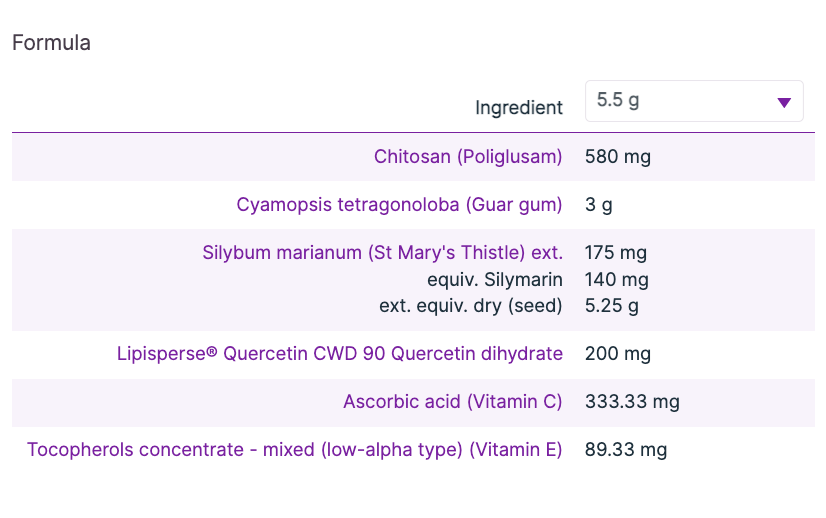Click the 89.33 mg Vitamin E amount
This screenshot has width=826, height=518.
pos(626,450)
